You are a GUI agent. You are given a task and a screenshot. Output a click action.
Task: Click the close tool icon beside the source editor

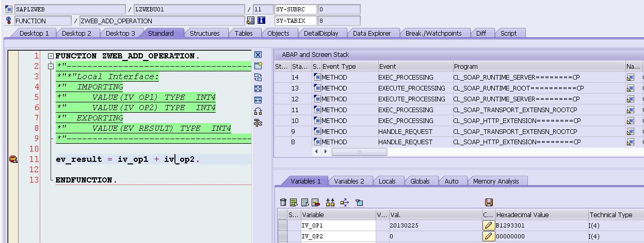258,55
